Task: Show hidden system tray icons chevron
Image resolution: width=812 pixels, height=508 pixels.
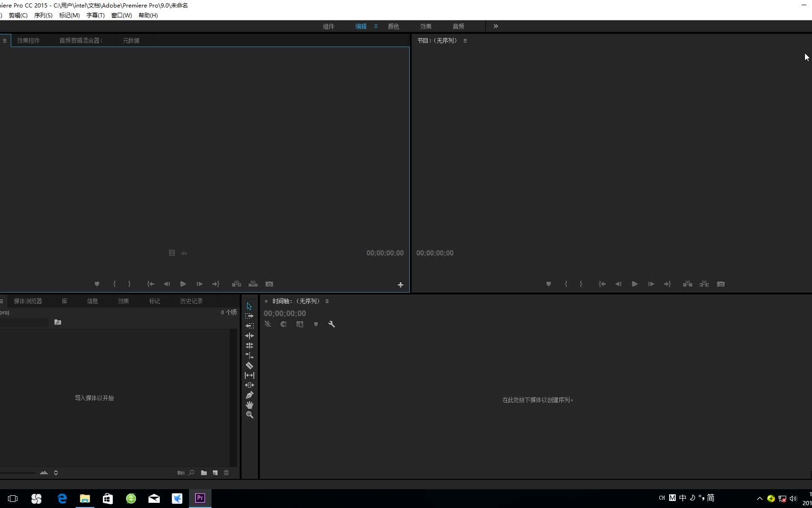Action: click(759, 499)
